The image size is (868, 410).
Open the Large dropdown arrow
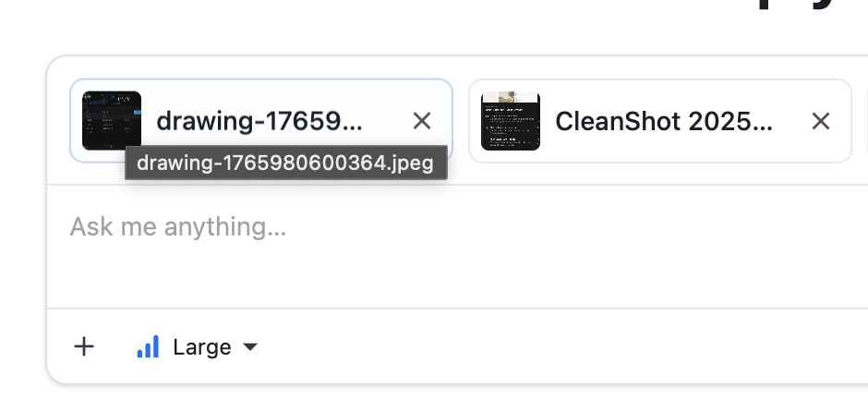pos(249,348)
